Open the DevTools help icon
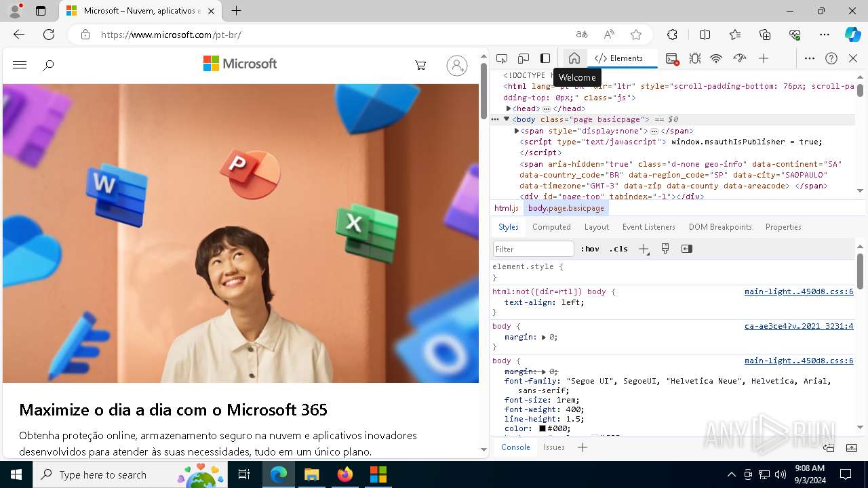 point(831,58)
